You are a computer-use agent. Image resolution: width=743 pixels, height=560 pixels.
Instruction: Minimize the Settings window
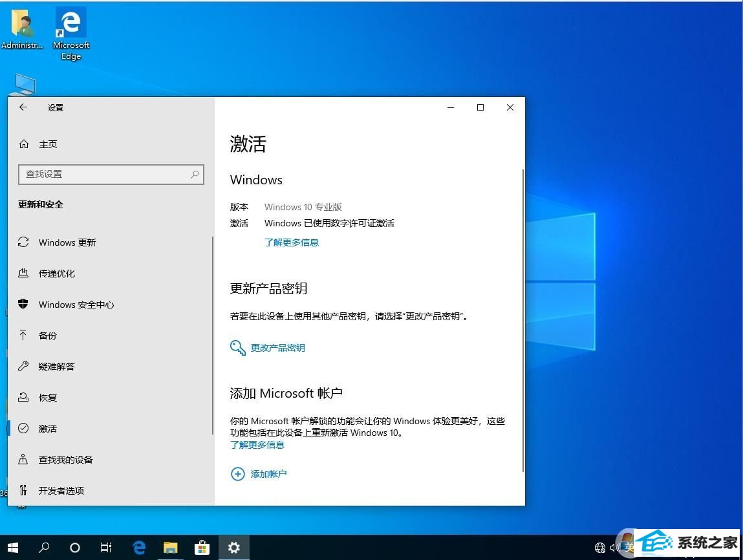(451, 107)
